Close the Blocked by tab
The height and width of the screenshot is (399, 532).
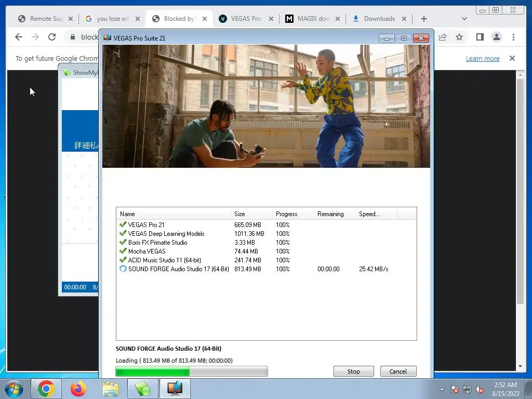(x=205, y=19)
